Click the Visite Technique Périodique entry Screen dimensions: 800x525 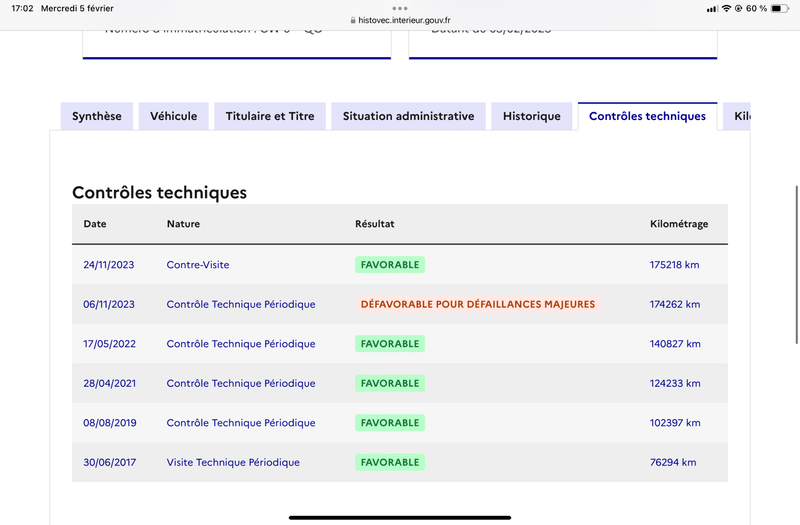coord(233,462)
